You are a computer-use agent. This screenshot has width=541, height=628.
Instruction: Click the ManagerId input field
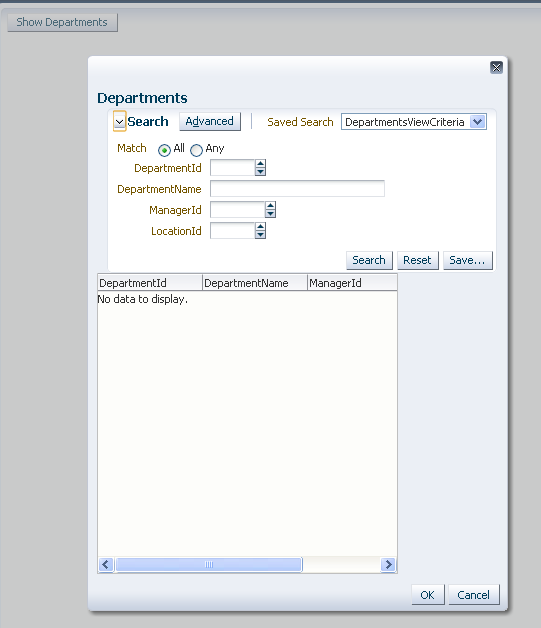point(237,209)
